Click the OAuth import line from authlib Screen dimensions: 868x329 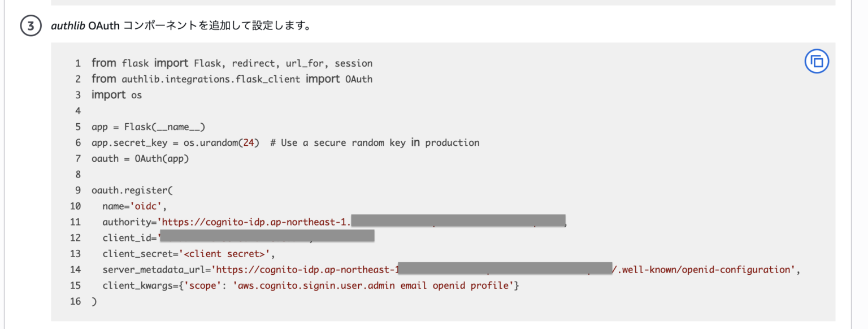coord(232,79)
